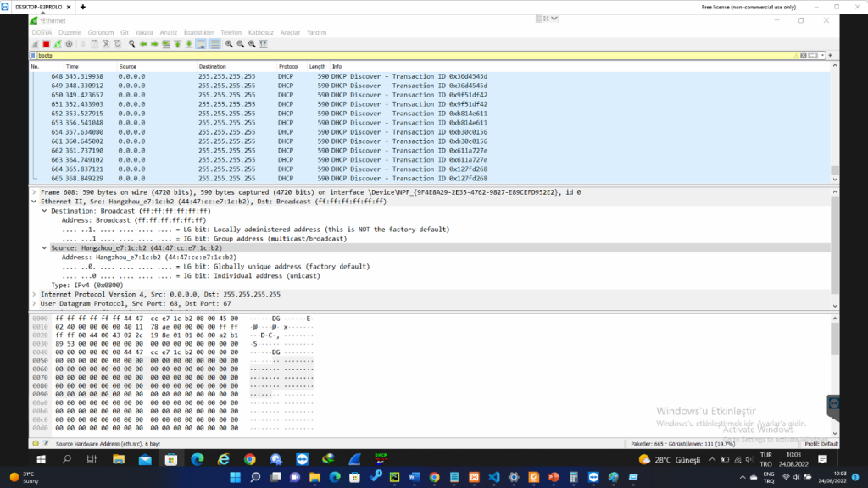868x488 pixels.
Task: Click the Find packet magnifier icon
Action: 131,43
